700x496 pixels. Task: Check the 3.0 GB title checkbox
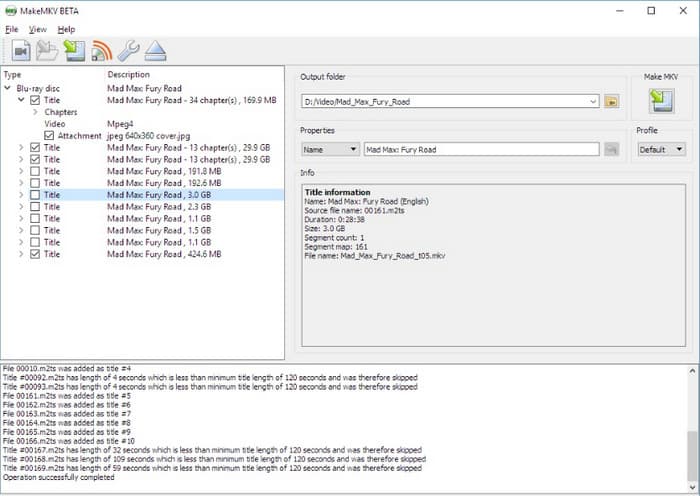[35, 195]
